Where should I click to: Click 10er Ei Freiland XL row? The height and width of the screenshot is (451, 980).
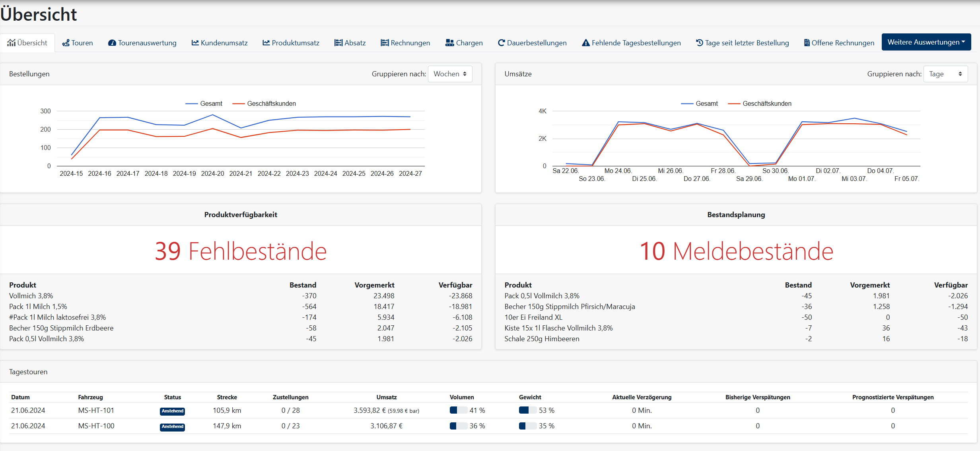(x=736, y=317)
